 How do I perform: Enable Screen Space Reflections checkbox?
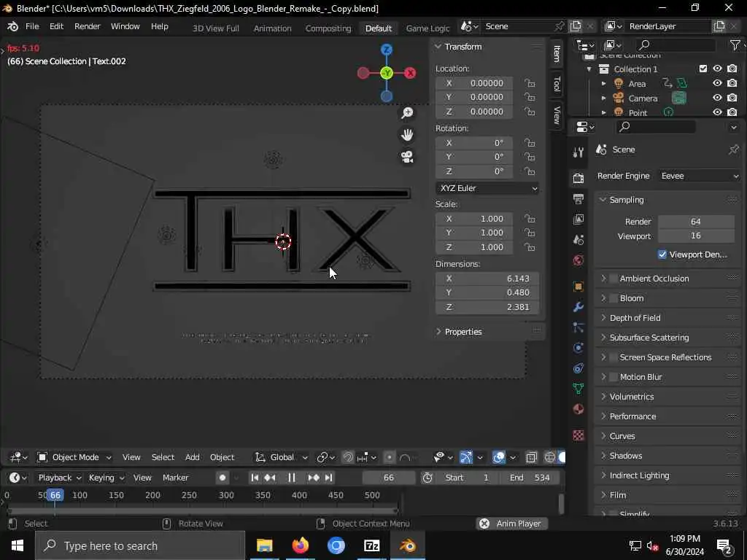point(614,357)
